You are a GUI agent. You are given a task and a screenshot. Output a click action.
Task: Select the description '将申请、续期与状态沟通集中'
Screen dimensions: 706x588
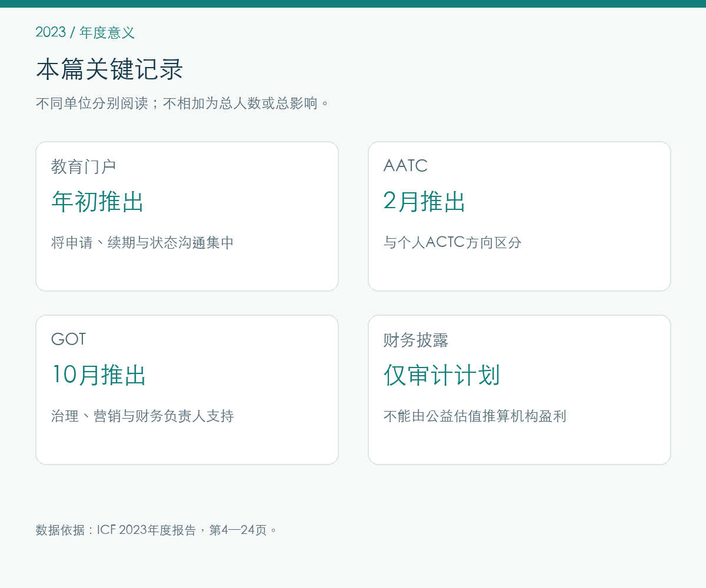(142, 242)
